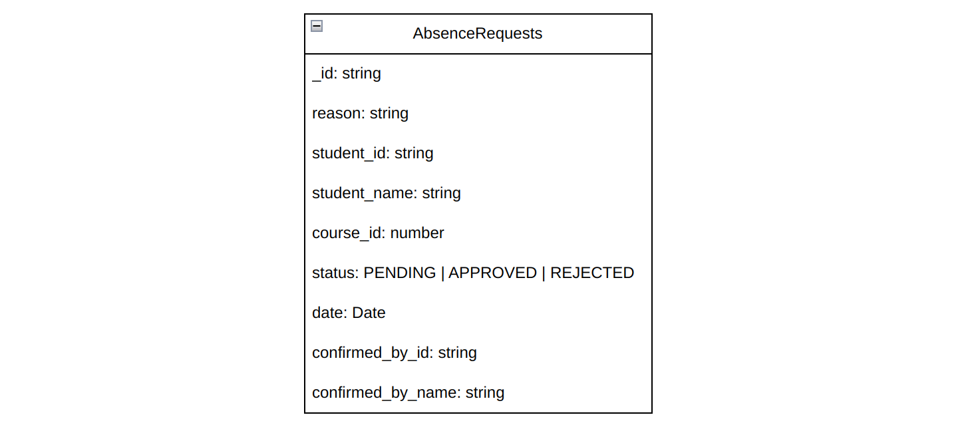Click the APPROVED status value

(x=492, y=273)
